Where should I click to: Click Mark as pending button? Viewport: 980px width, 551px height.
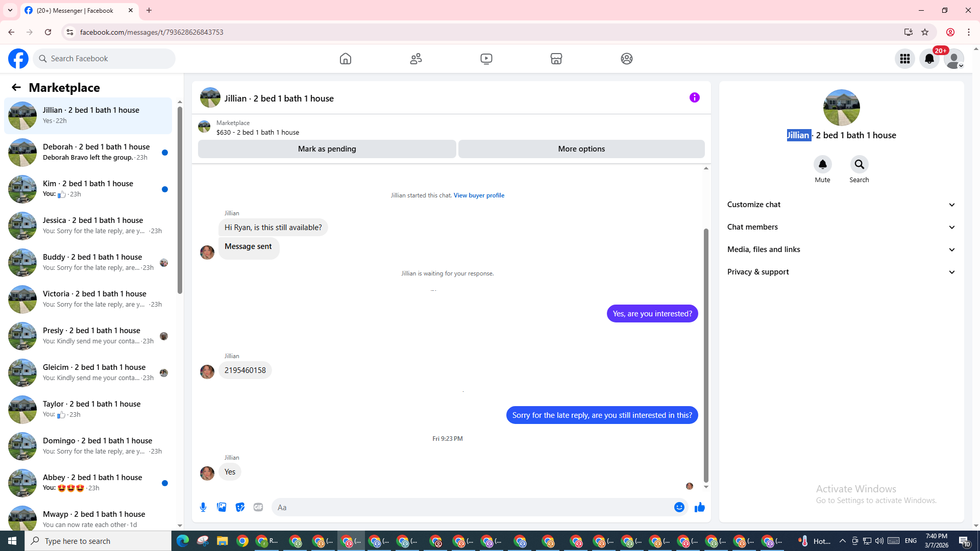point(327,149)
